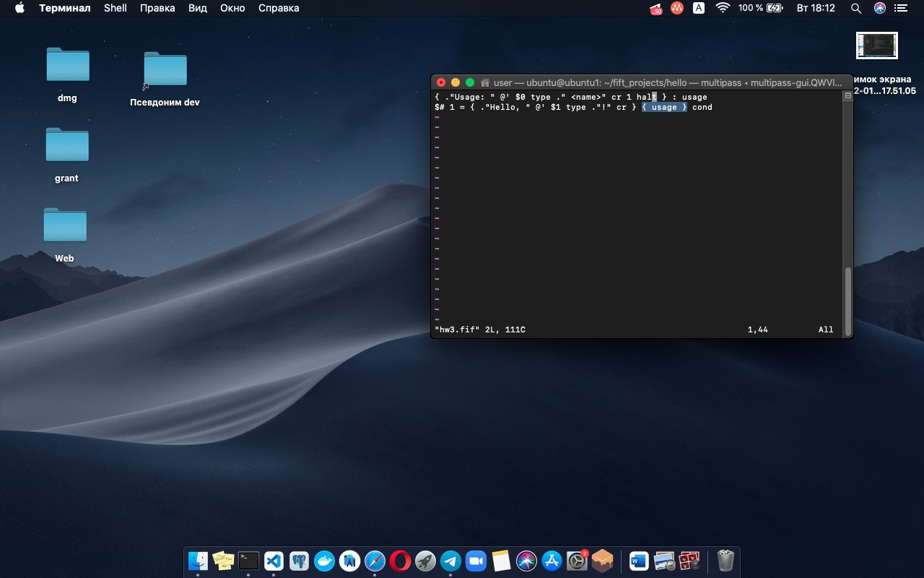
Task: Click the "hw3.fif" 2L, 111C status text
Action: click(480, 329)
